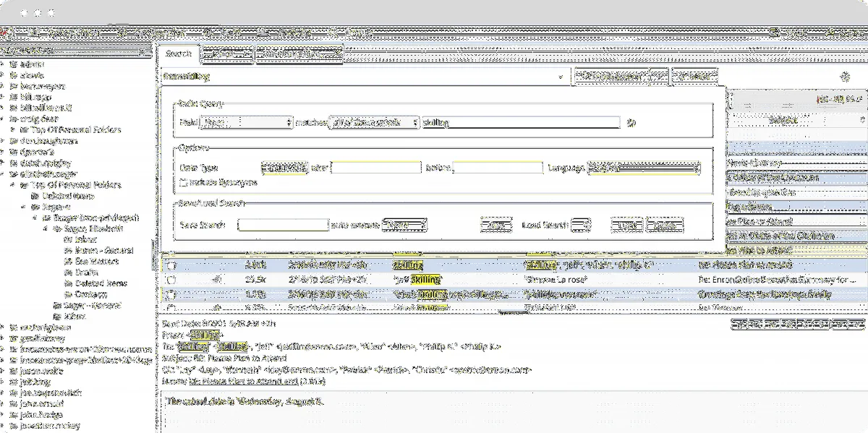This screenshot has height=433, width=868.
Task: Click the Drafts folder icon
Action: point(68,273)
